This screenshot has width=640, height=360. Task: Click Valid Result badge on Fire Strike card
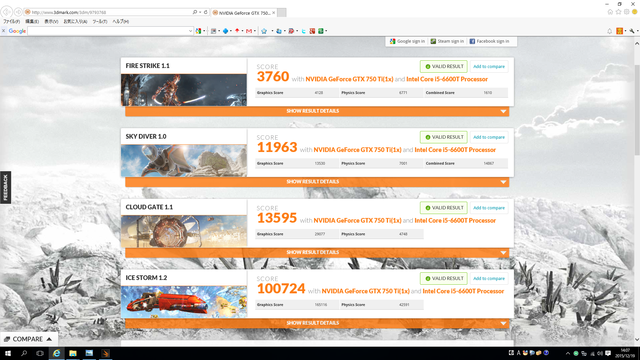pyautogui.click(x=444, y=67)
